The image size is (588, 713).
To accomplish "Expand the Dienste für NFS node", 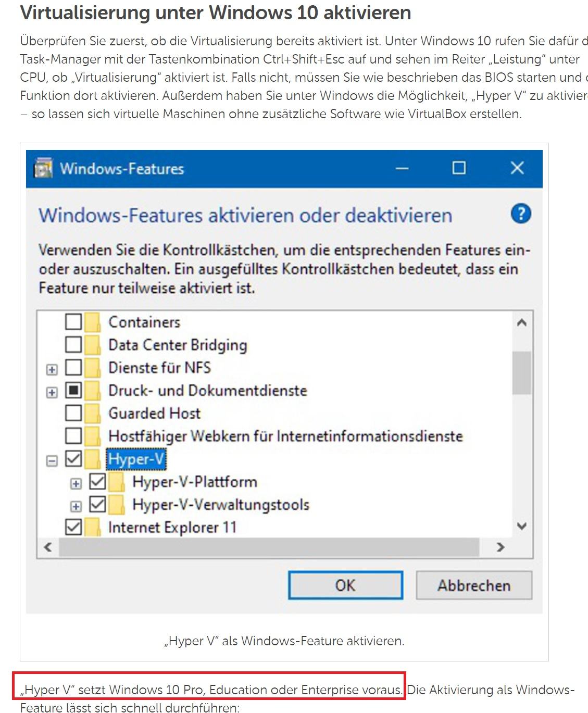I will click(x=52, y=369).
